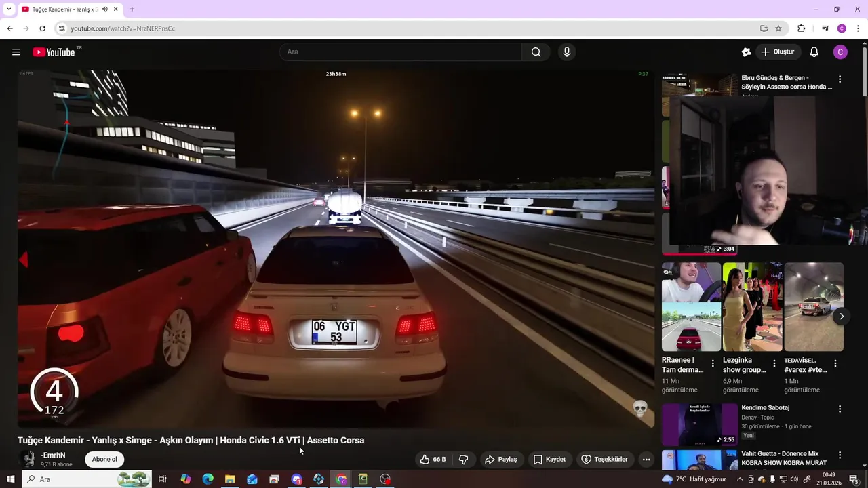Open Kendime Sabotaj video thumbnail
The image size is (868, 488).
(x=699, y=424)
